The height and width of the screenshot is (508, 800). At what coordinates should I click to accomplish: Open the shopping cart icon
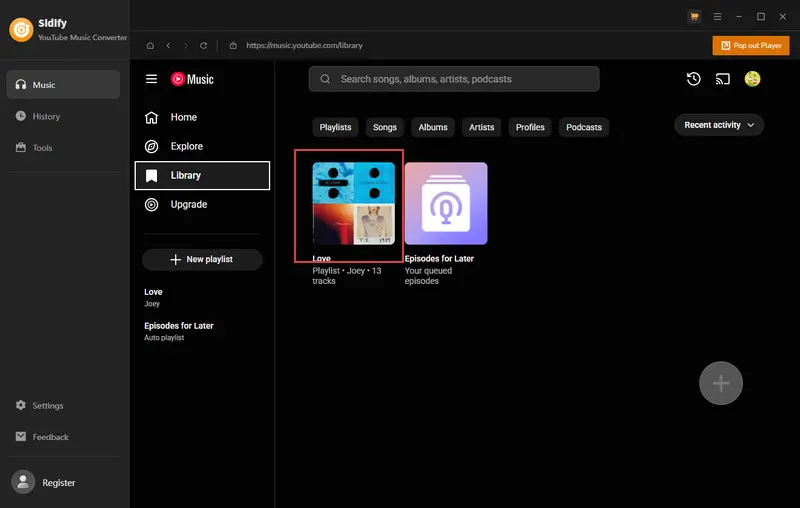(694, 17)
